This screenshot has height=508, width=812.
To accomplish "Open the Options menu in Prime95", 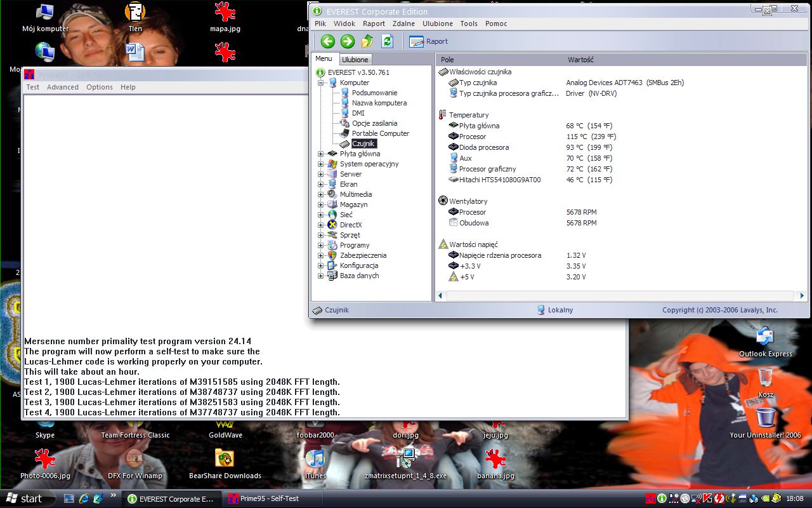I will pos(100,87).
